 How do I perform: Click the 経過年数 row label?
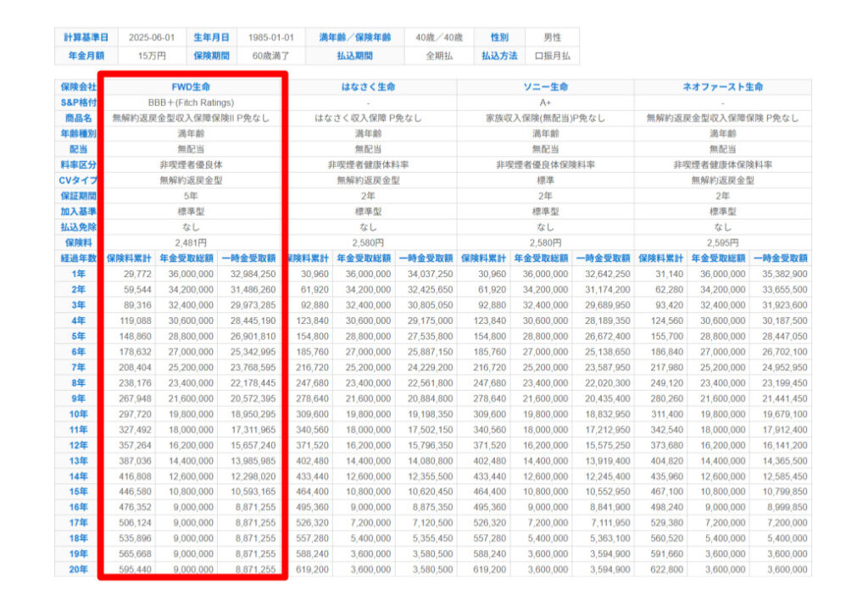coord(79,259)
